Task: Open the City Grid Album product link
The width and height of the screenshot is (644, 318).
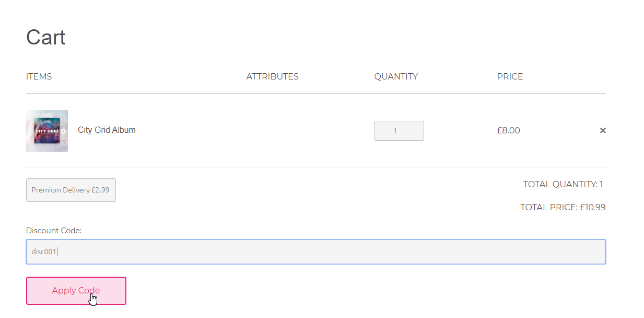Action: point(107,130)
